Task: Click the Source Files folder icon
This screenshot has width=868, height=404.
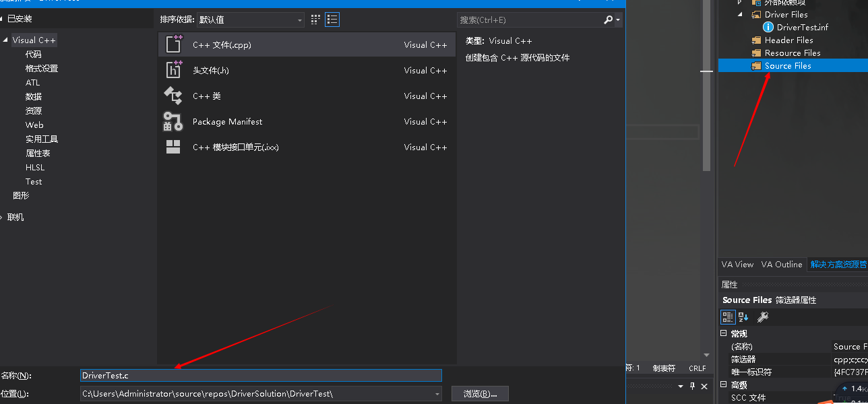Action: tap(757, 65)
